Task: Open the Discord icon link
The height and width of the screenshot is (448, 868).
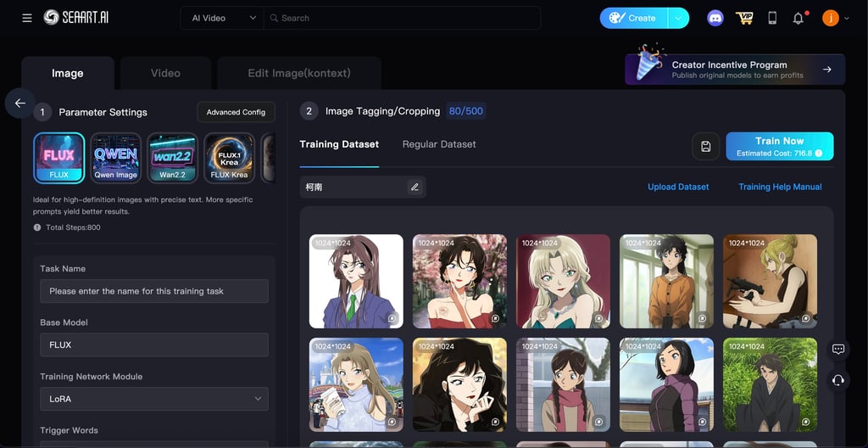Action: [715, 19]
